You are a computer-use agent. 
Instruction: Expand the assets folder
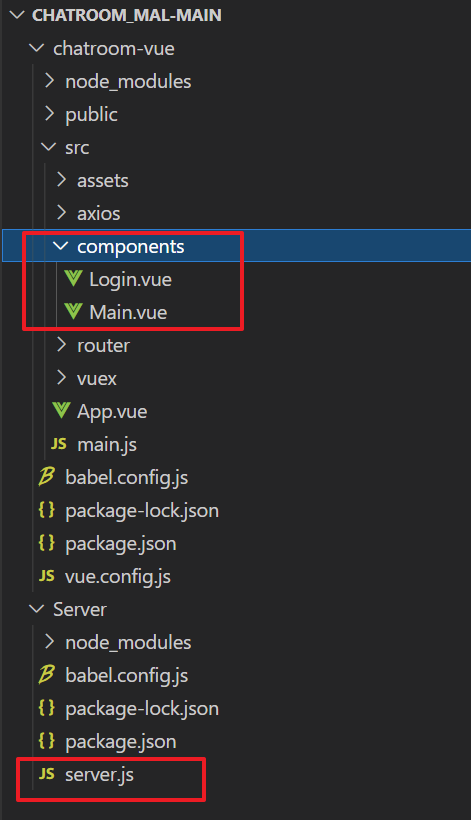62,180
